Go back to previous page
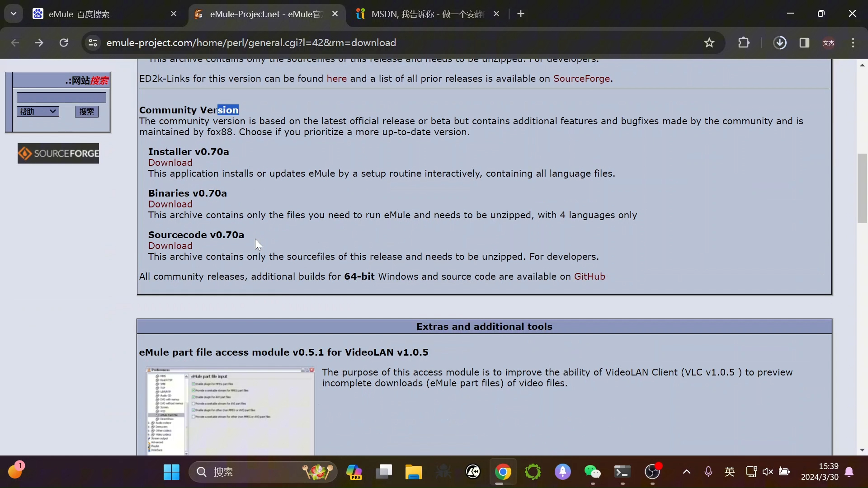Screen dimensions: 868x488 (15, 42)
